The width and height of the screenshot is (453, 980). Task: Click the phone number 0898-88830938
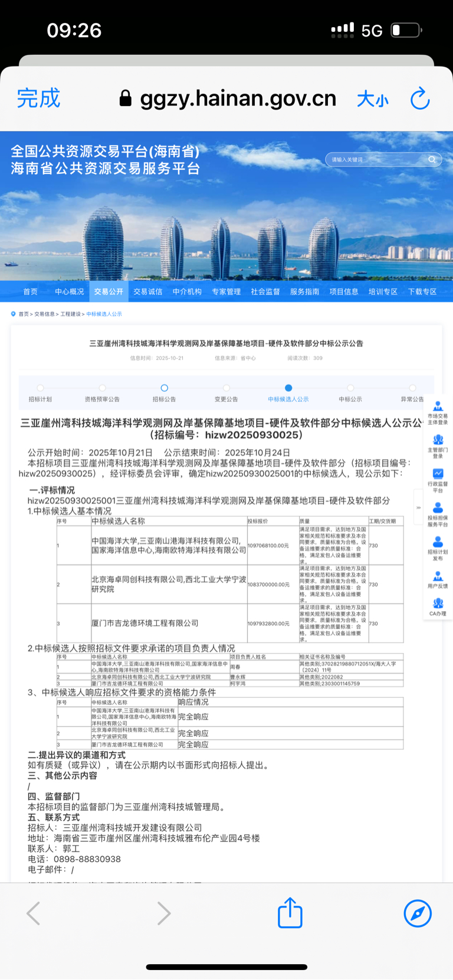[87, 859]
